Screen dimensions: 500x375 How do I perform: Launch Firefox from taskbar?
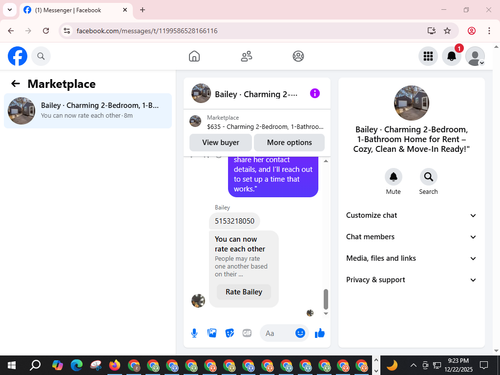[115, 365]
